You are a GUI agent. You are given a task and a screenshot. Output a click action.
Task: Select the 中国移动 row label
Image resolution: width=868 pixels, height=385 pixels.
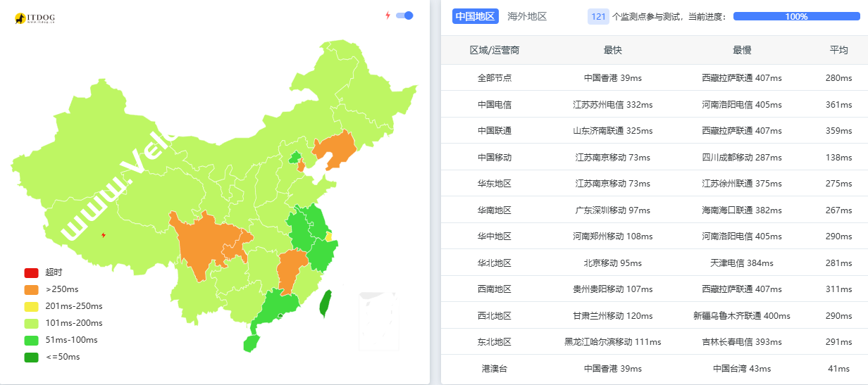495,157
